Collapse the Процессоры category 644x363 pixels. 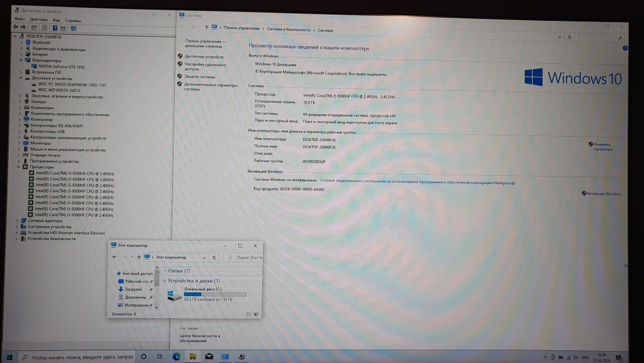pos(19,167)
